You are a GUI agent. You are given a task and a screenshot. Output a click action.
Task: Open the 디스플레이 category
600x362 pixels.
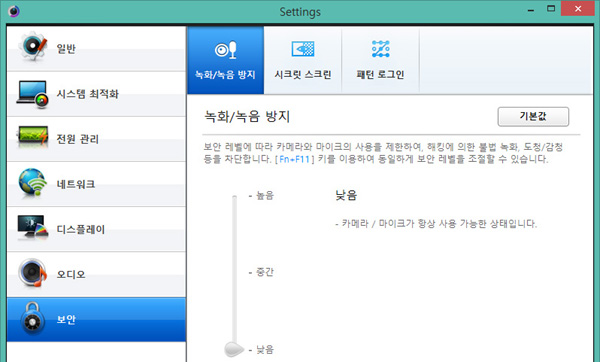tap(96, 229)
